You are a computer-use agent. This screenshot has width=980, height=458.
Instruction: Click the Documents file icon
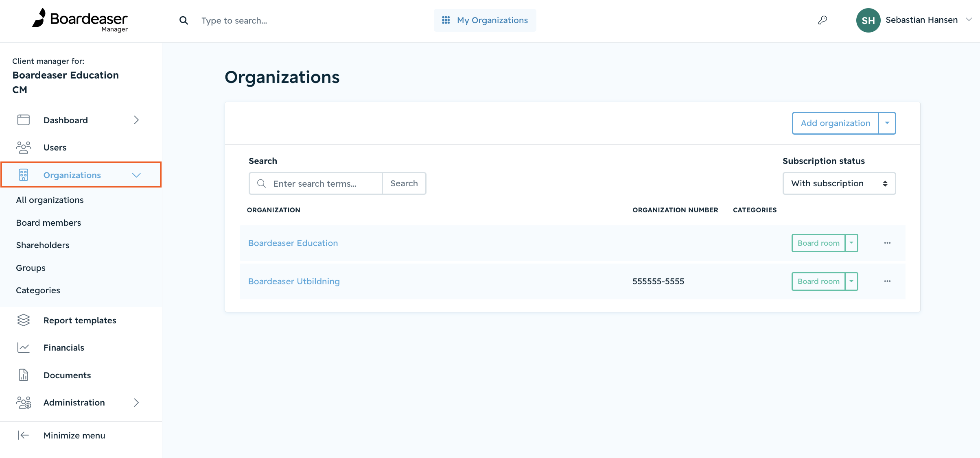click(24, 375)
